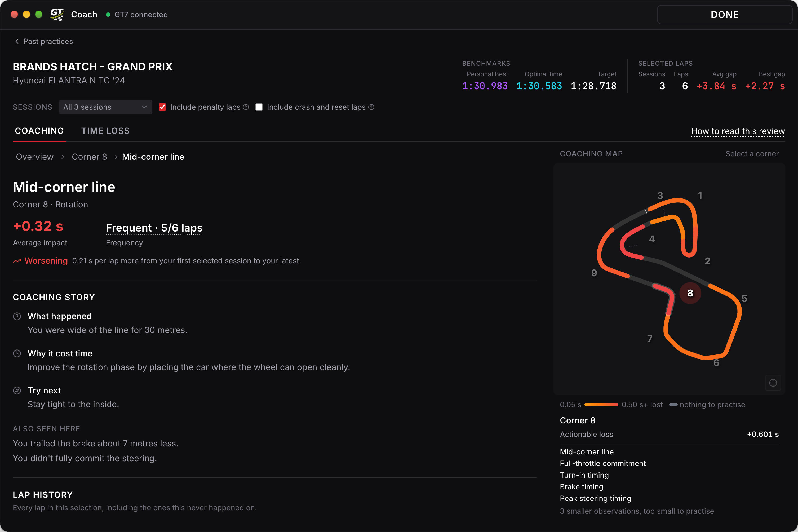
Task: Select corner 6 label on the map
Action: [x=716, y=363]
